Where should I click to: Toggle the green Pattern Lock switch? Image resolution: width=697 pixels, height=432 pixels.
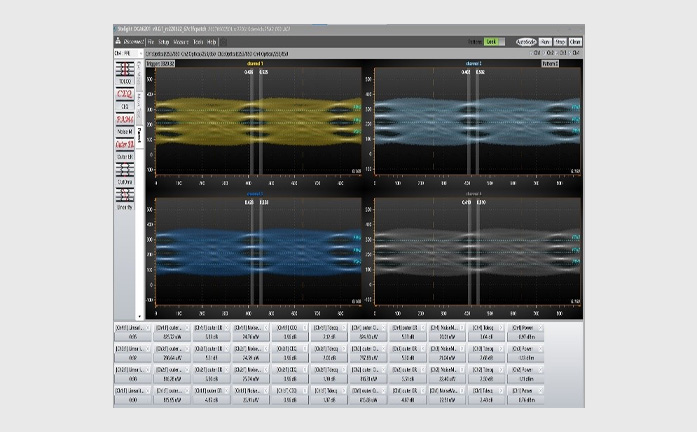click(494, 42)
